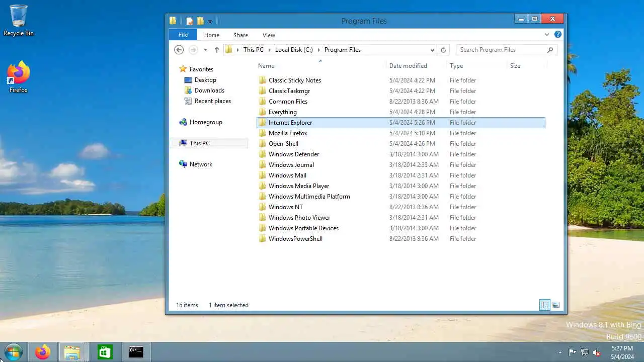Click the search magnifier icon
This screenshot has height=362, width=644.
point(550,50)
